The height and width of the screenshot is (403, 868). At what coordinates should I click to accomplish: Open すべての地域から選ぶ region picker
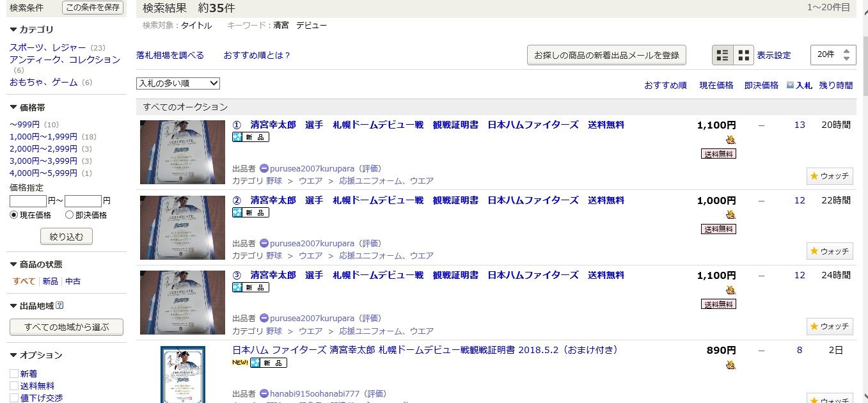pos(67,327)
